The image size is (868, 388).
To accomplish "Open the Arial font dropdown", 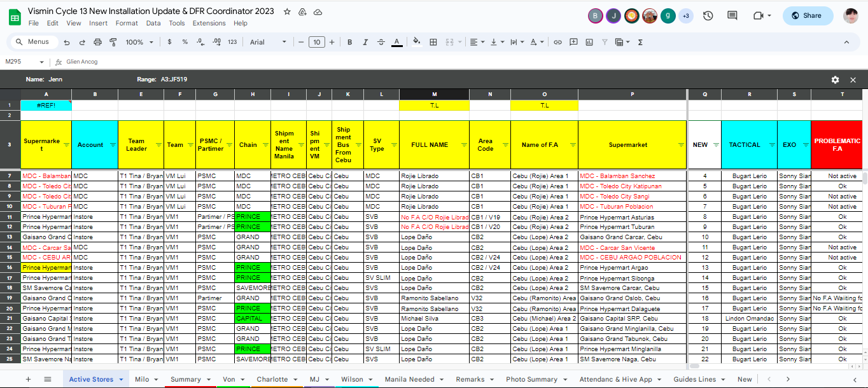I will (x=268, y=42).
